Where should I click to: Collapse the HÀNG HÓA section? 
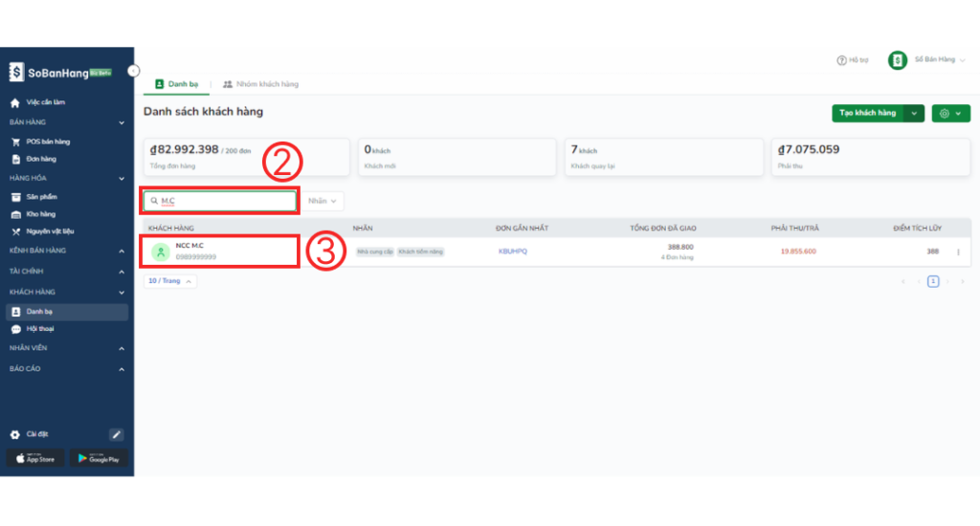[122, 179]
